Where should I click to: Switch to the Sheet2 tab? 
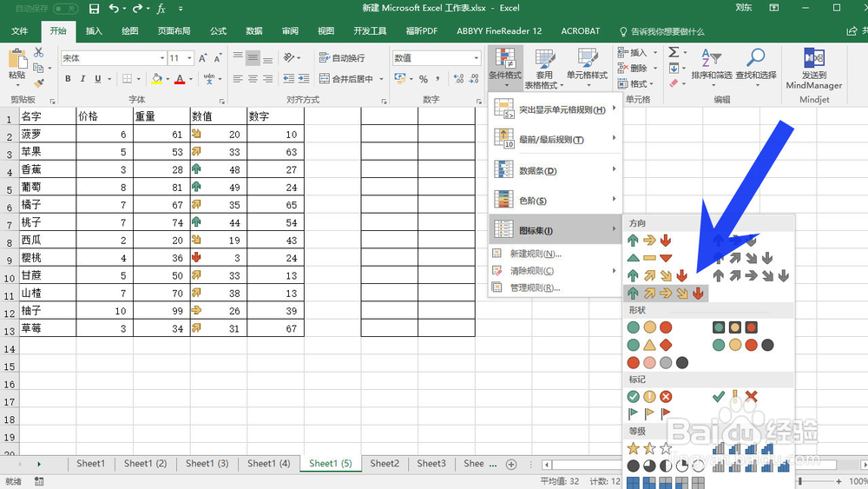tap(385, 464)
